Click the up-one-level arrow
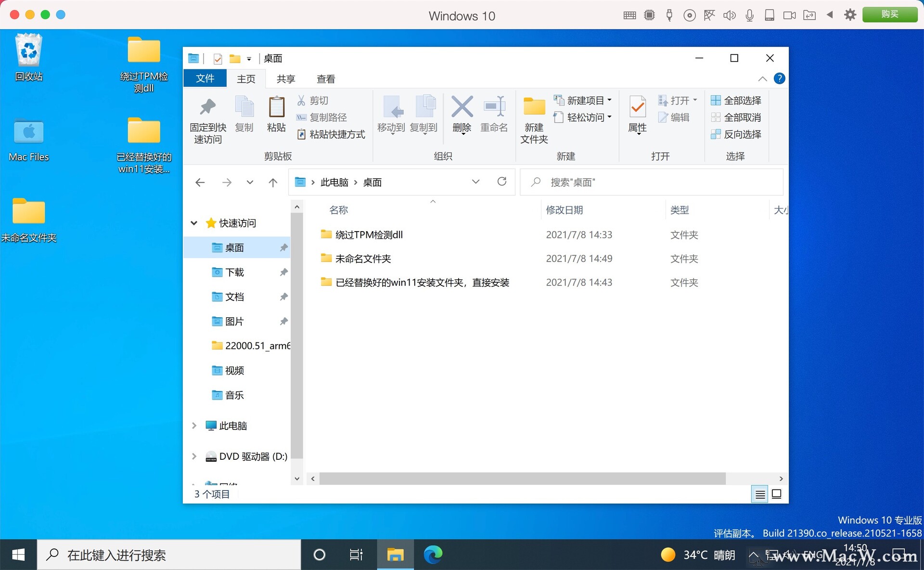This screenshot has height=570, width=924. pos(273,182)
